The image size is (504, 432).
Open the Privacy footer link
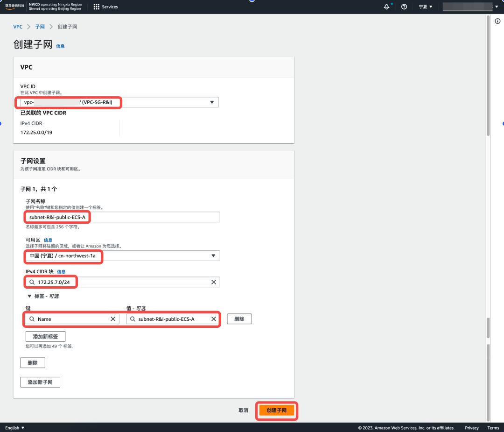[x=471, y=428]
